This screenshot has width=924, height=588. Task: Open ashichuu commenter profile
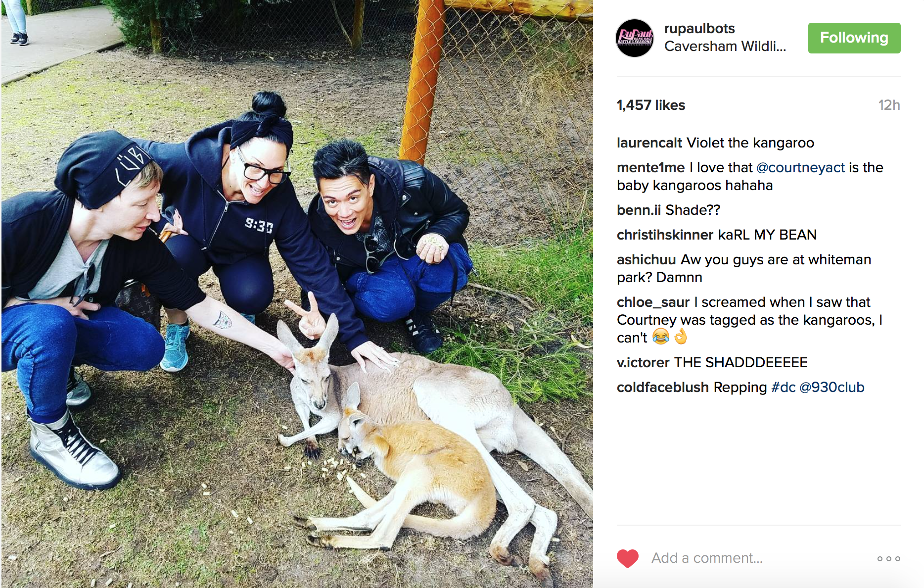pos(646,259)
